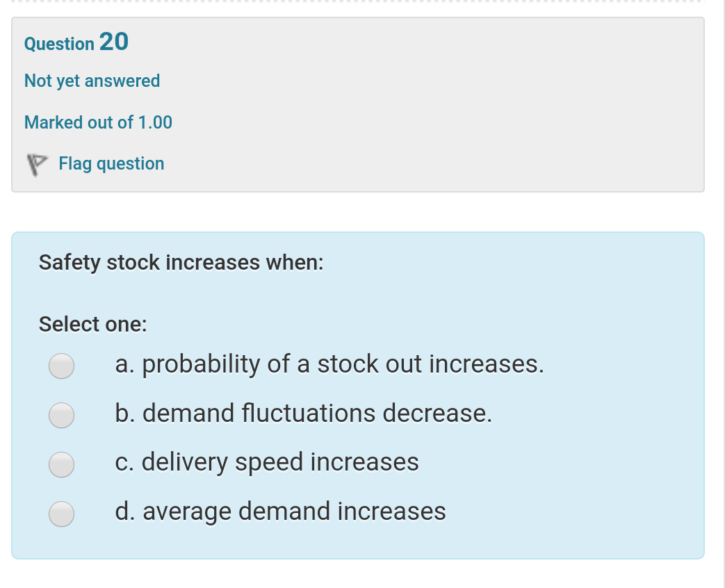The height and width of the screenshot is (588, 725).
Task: Select radio button for option c
Action: (61, 464)
